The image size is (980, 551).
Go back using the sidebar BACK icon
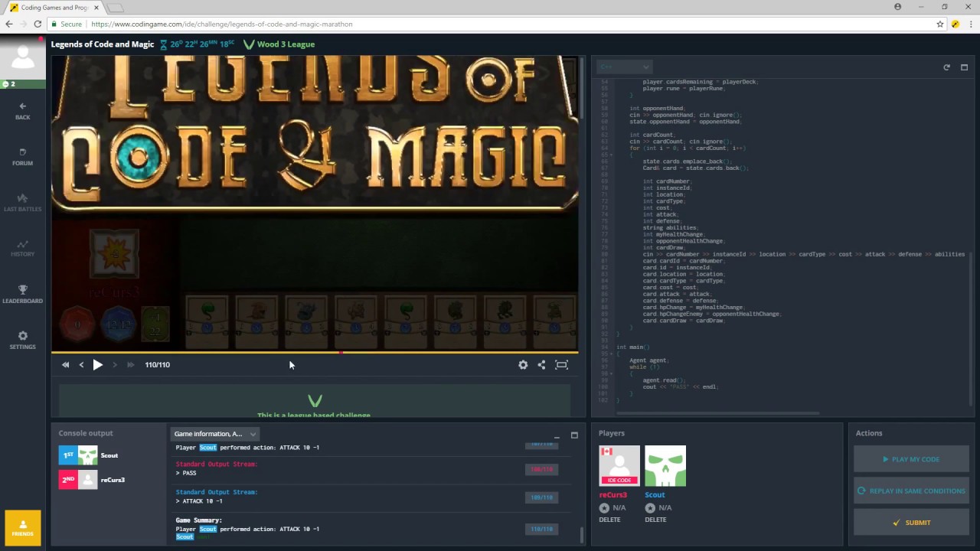point(23,111)
